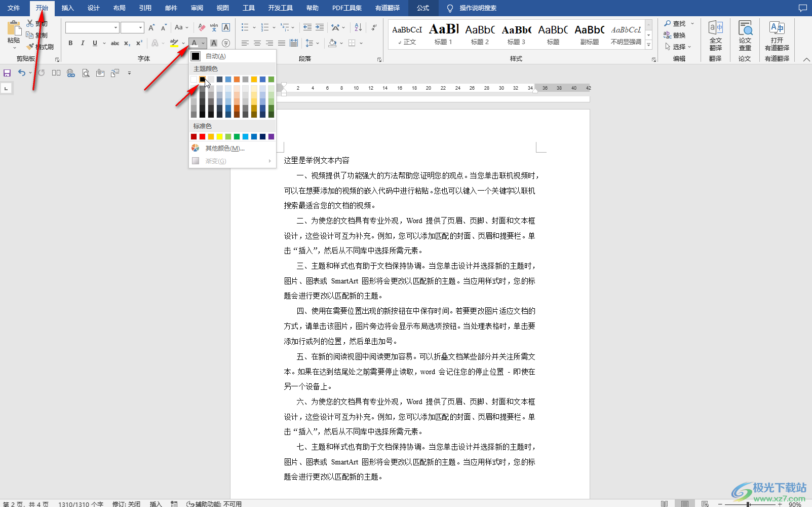The image size is (812, 507).
Task: Click the Find (查找) icon
Action: (668, 24)
